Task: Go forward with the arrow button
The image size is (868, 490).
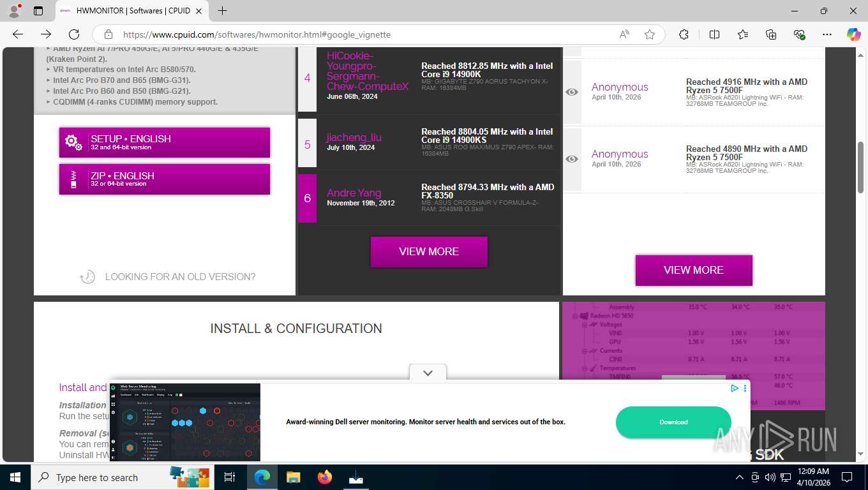Action: click(46, 34)
